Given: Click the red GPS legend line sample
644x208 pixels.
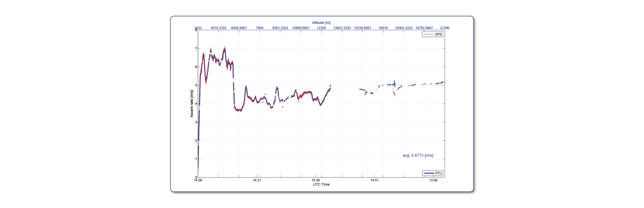Looking at the screenshot, I should (x=429, y=34).
